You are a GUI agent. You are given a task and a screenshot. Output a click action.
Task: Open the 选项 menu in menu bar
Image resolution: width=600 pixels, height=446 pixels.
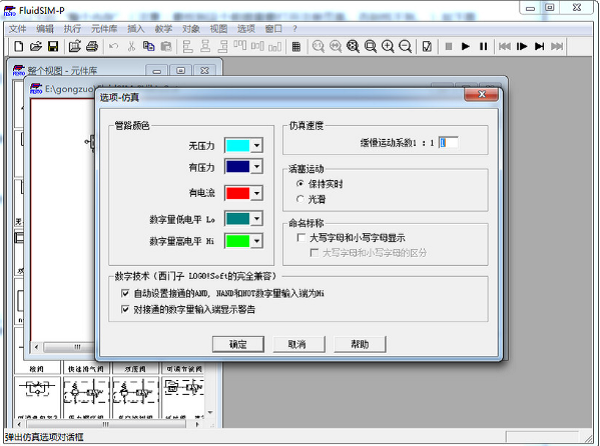pos(246,29)
